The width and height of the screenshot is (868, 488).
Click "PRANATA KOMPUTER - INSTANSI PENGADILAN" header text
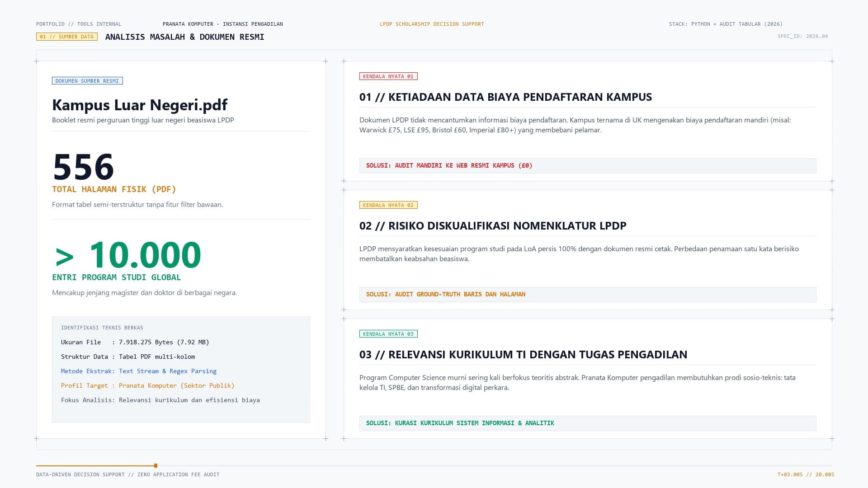tap(223, 24)
